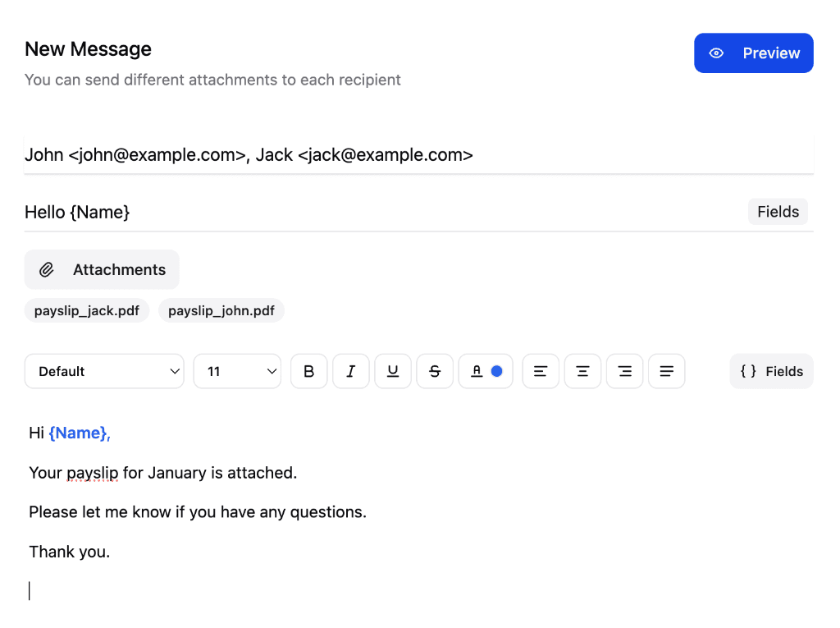Screen dimensions: 840x628
Task: Expand the Fields selector next to subject
Action: [778, 211]
